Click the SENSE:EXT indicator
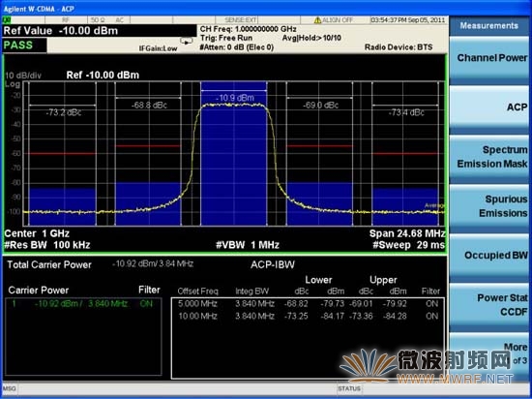532x399 pixels. (x=241, y=20)
